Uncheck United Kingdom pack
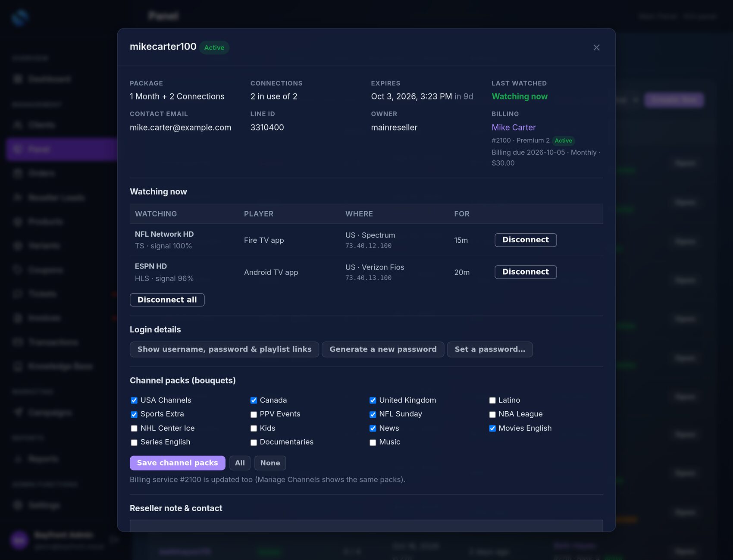Viewport: 733px width, 560px height. [x=373, y=400]
